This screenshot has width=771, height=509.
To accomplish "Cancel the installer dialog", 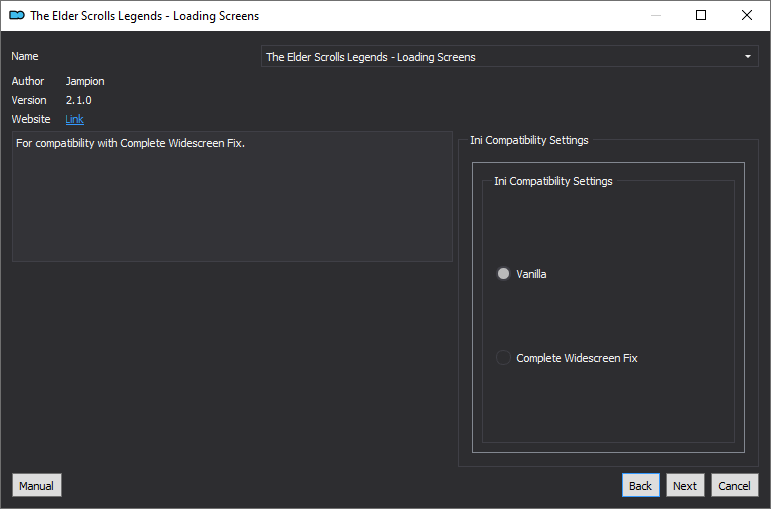I will tap(734, 485).
